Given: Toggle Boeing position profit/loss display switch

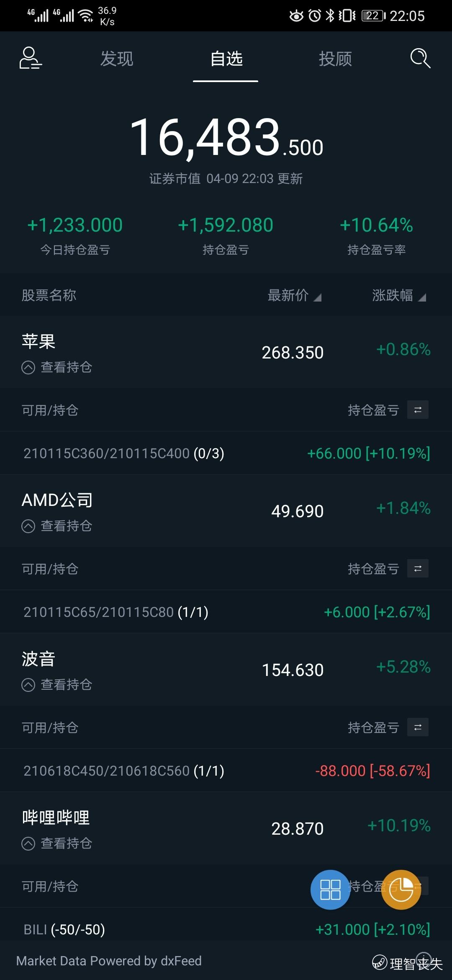Looking at the screenshot, I should tap(418, 727).
